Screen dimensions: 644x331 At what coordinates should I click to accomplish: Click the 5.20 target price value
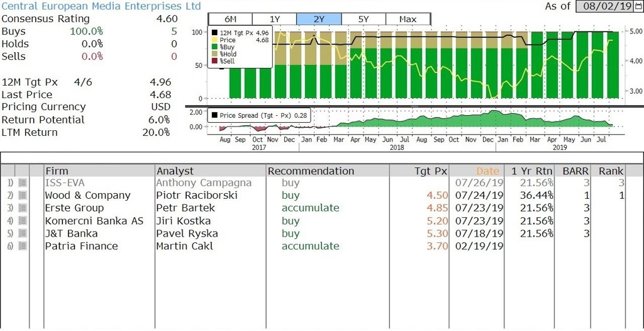pos(437,221)
